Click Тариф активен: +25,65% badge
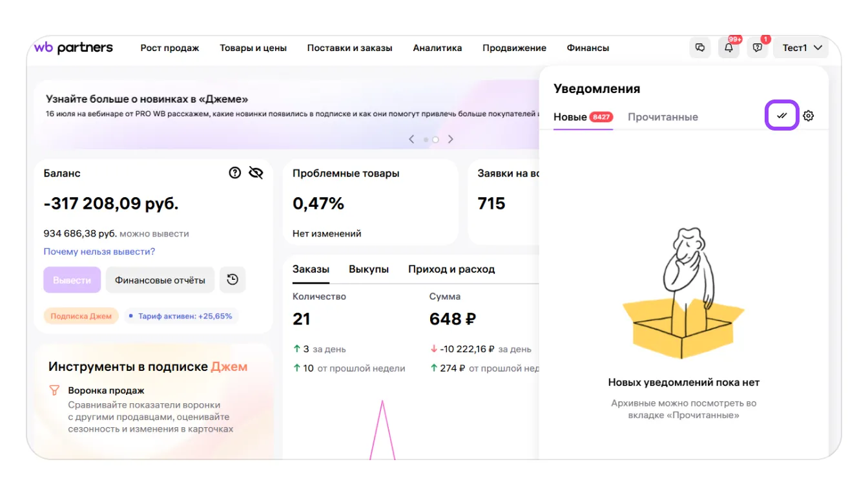Image resolution: width=868 pixels, height=495 pixels. [x=181, y=316]
